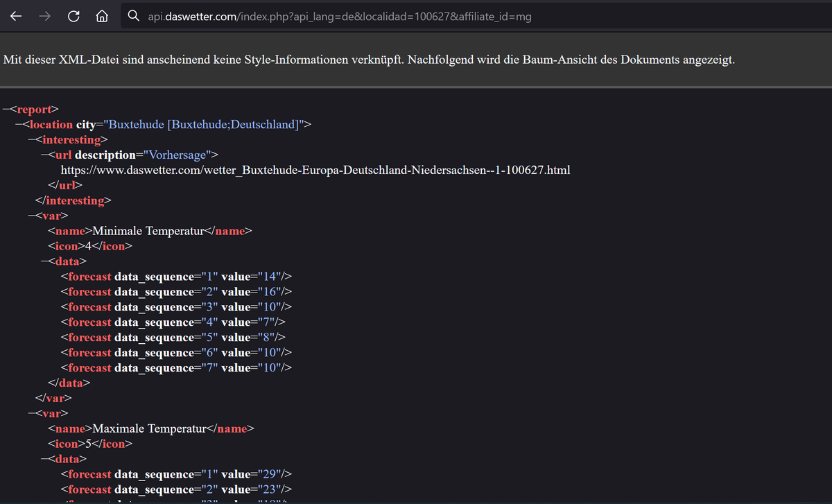Click the browser back arrow
Screen dimensions: 832x504
[15, 17]
